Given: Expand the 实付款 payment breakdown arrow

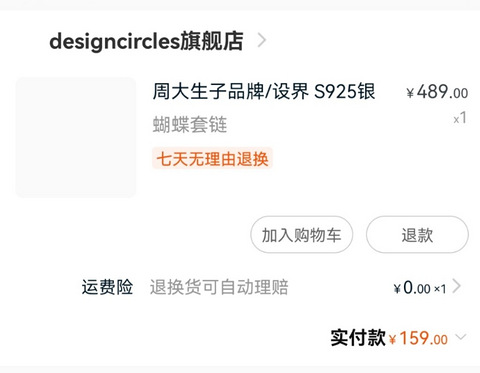Looking at the screenshot, I should (x=461, y=337).
